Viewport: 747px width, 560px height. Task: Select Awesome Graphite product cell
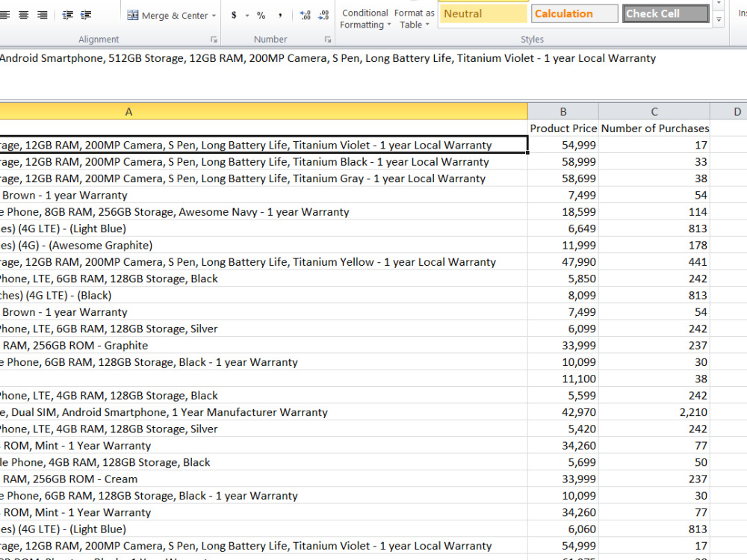click(264, 245)
